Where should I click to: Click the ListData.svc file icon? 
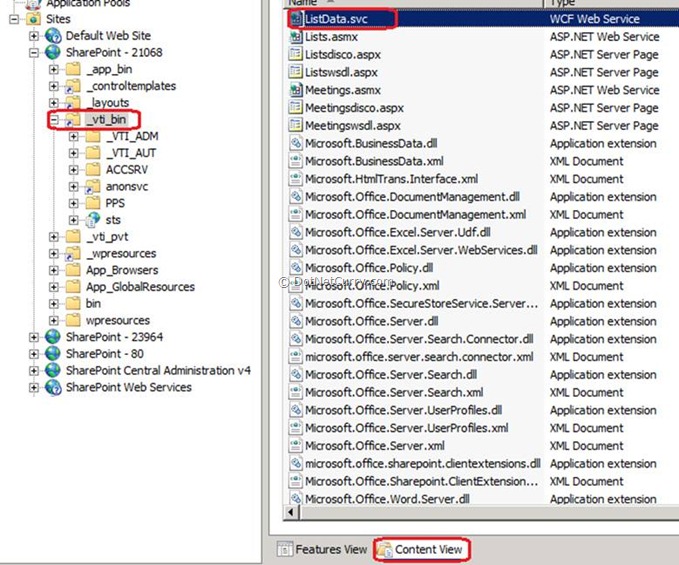(x=296, y=19)
